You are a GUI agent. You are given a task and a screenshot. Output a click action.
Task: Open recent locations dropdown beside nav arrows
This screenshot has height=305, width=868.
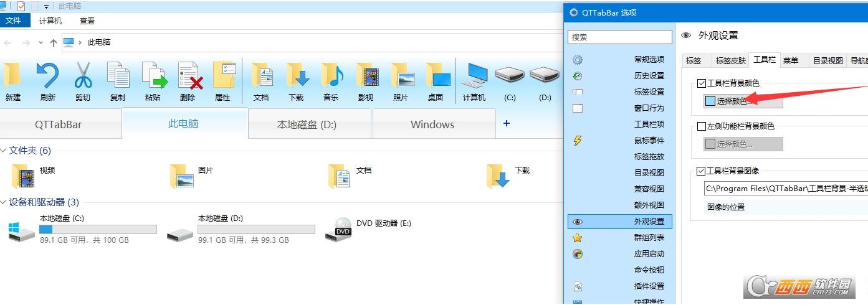pyautogui.click(x=41, y=43)
